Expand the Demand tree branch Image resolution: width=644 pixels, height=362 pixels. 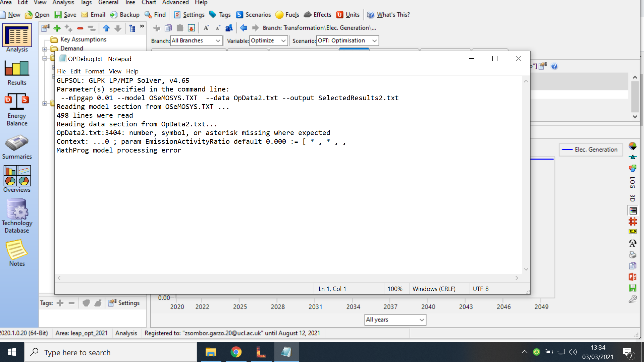pyautogui.click(x=45, y=49)
